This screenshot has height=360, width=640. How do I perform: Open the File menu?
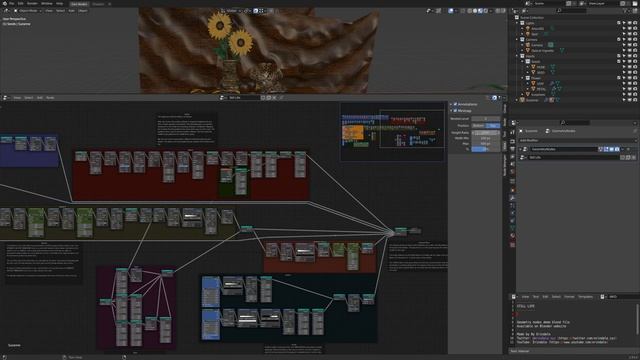[x=11, y=4]
